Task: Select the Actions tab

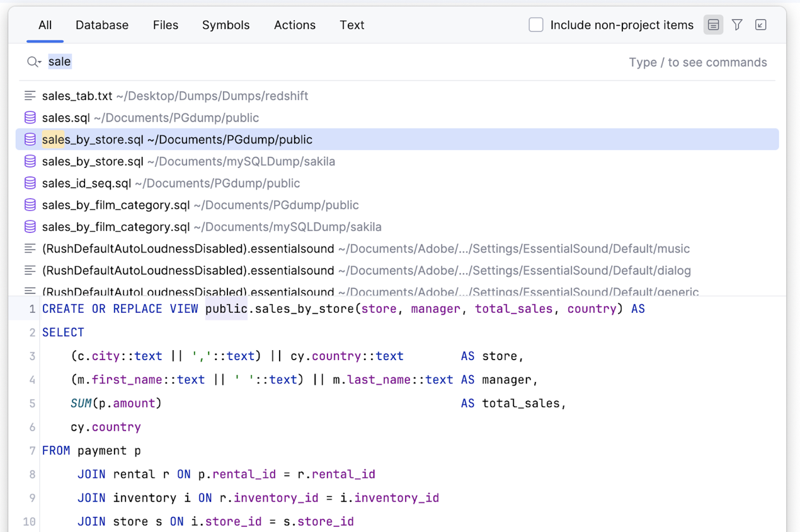Action: (x=295, y=25)
